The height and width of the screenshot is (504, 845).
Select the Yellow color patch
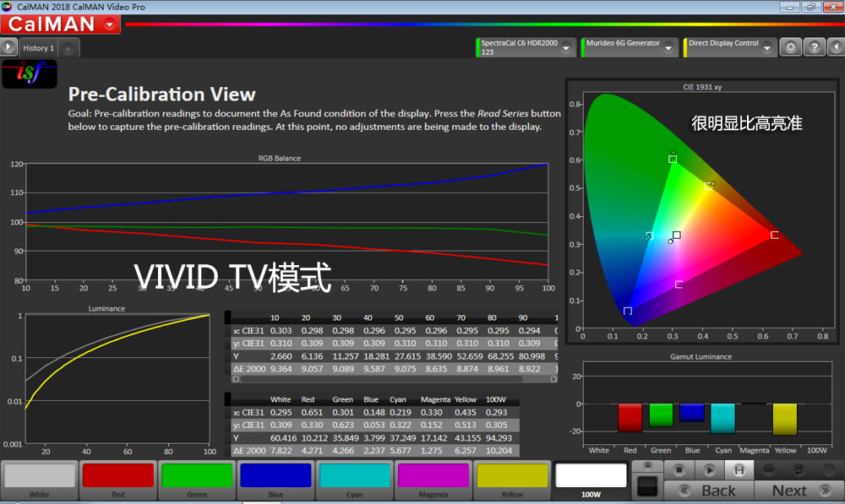pos(512,481)
